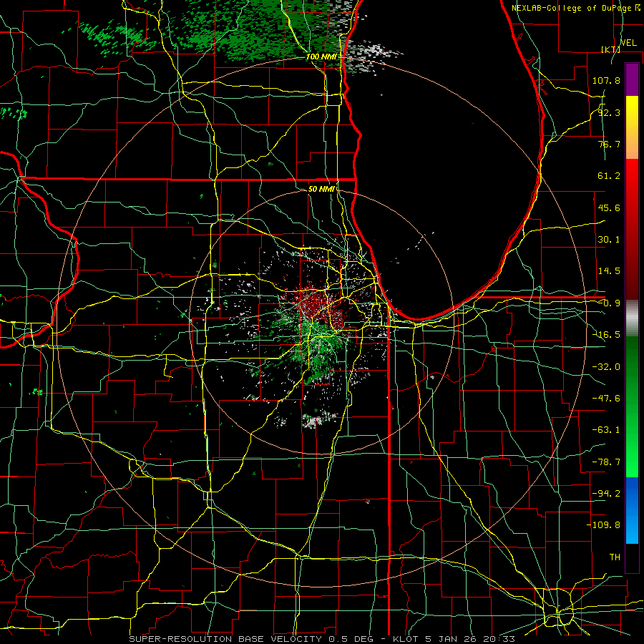Select the -63.1 velocity scale value
644x644 pixels.
point(606,430)
